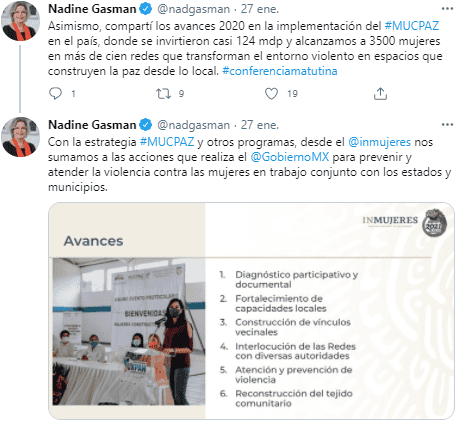Image resolution: width=462 pixels, height=429 pixels.
Task: Open more options on the first tweet
Action: [447, 9]
